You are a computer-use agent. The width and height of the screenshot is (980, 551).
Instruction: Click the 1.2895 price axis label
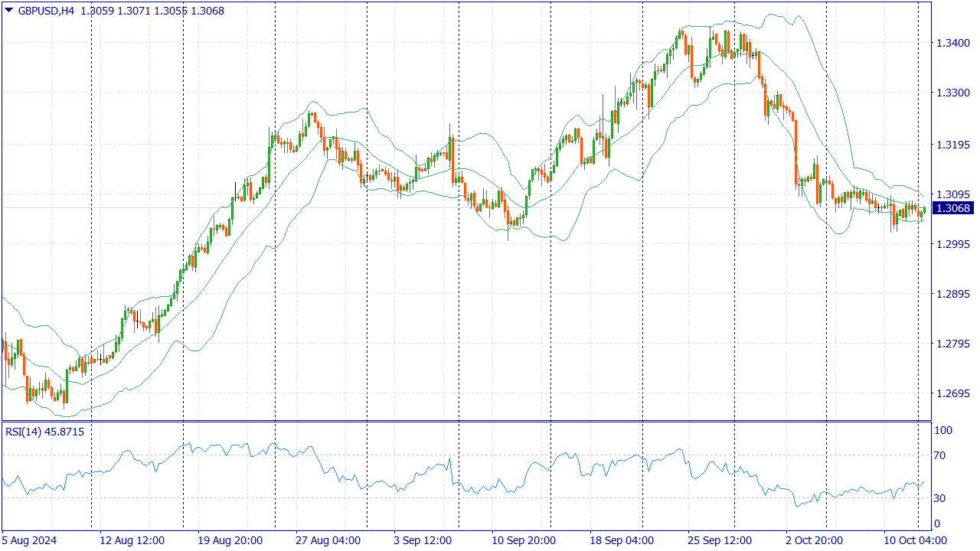click(x=952, y=294)
